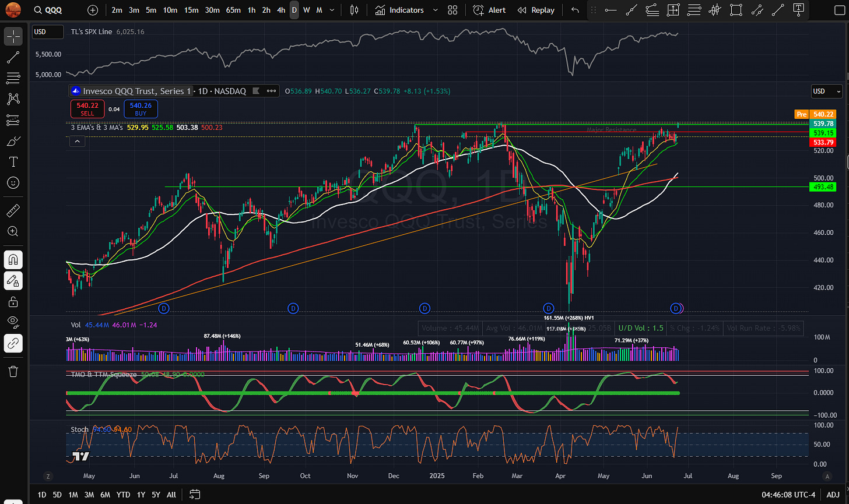
Task: Click the 540.22 SELL button
Action: coord(87,109)
